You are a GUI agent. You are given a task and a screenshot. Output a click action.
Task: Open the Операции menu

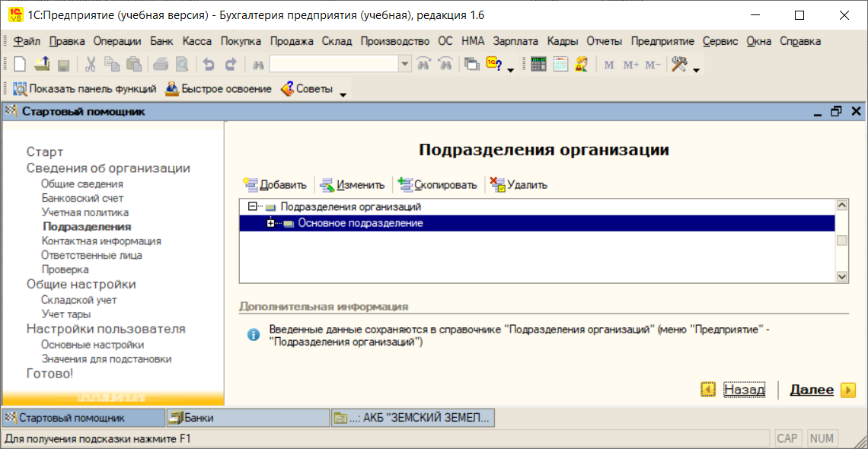[117, 41]
